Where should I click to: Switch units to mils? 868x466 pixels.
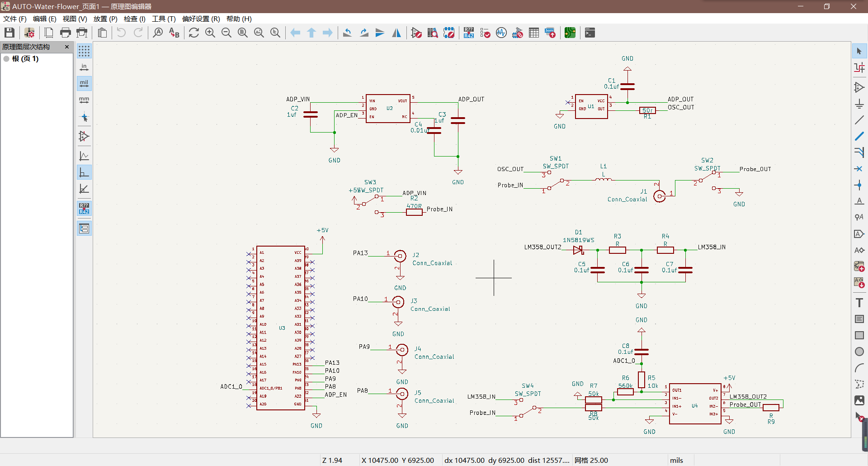84,83
